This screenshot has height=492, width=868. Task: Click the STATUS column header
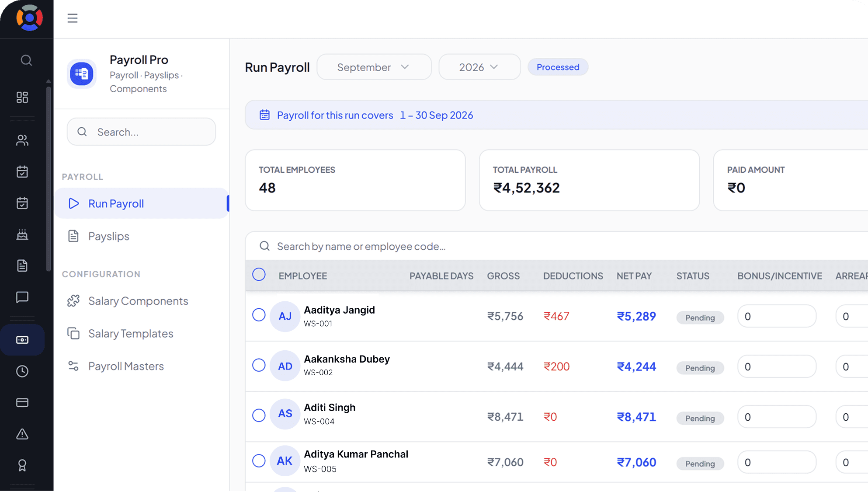[693, 276]
